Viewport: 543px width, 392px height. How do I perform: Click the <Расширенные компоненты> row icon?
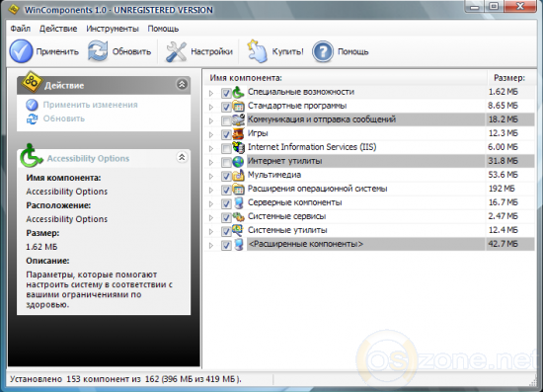(x=238, y=244)
